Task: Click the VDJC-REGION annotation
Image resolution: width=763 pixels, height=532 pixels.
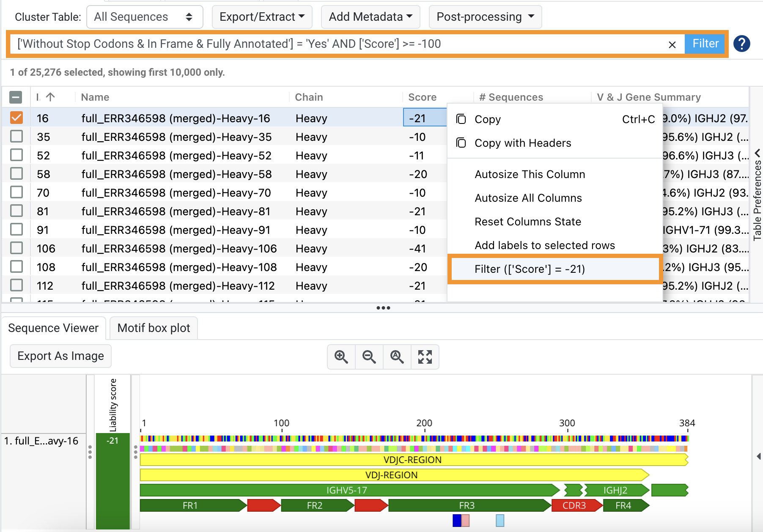Action: pos(414,460)
